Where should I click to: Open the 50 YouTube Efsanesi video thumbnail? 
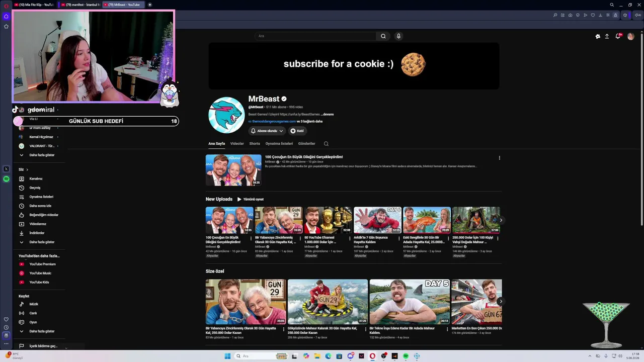click(x=328, y=220)
